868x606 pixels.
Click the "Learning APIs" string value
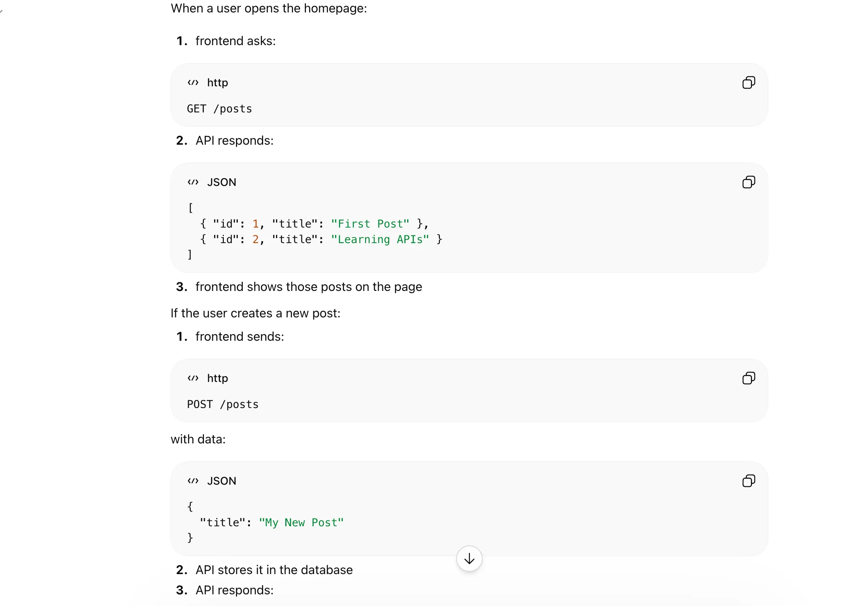tap(380, 240)
